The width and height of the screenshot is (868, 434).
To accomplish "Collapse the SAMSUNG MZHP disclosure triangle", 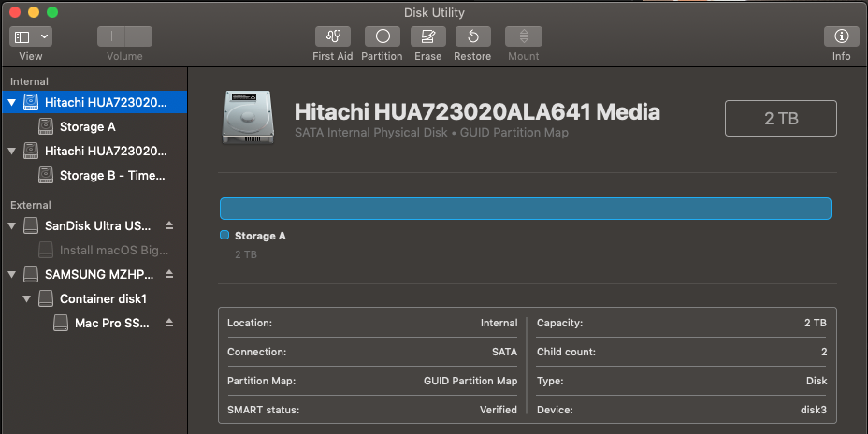I will point(12,275).
